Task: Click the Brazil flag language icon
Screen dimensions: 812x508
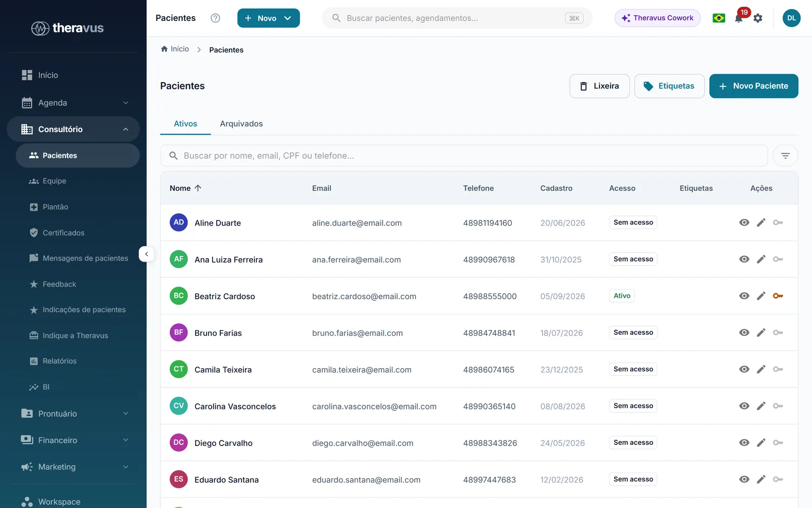Action: (719, 18)
